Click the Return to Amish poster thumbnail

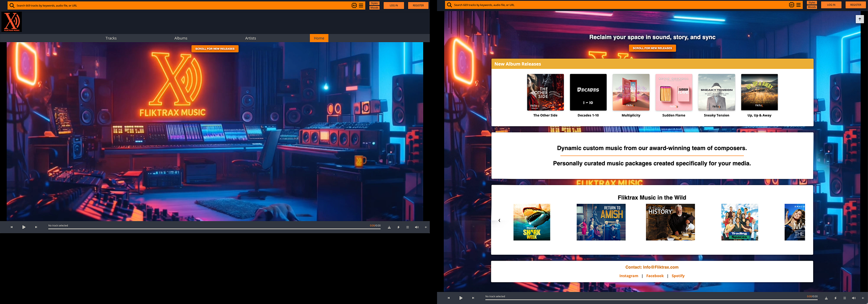pos(601,222)
